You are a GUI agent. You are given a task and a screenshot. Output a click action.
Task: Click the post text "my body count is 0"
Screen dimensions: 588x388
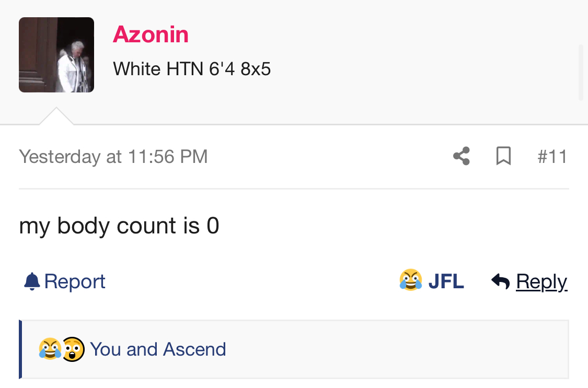pyautogui.click(x=119, y=226)
